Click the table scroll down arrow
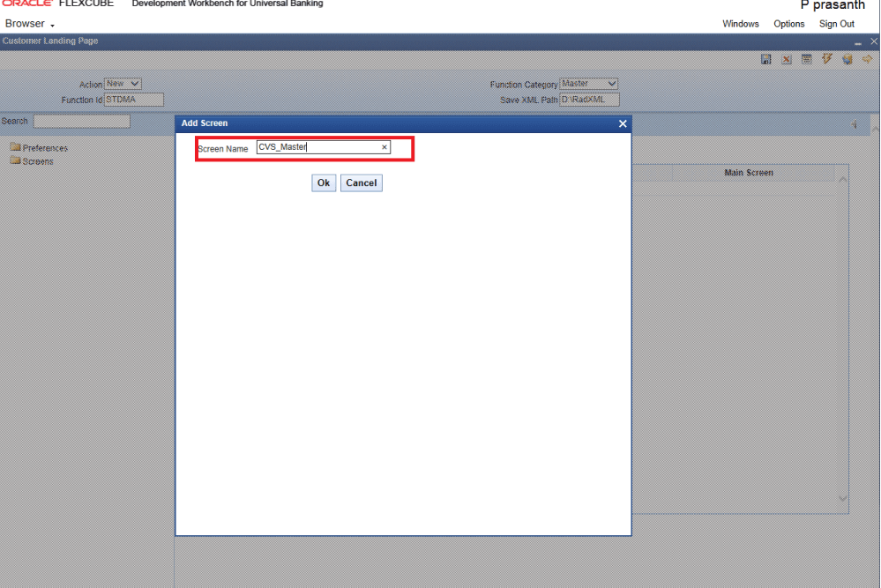 pos(843,498)
